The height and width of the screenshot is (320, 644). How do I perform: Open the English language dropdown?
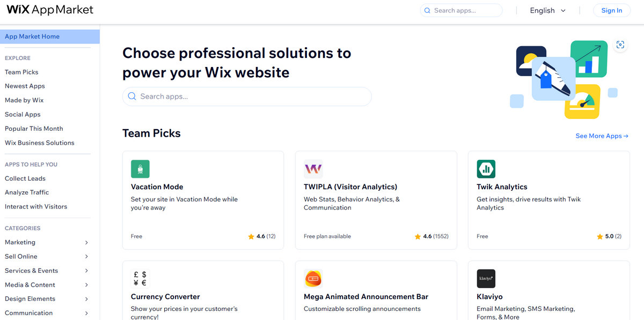click(547, 11)
